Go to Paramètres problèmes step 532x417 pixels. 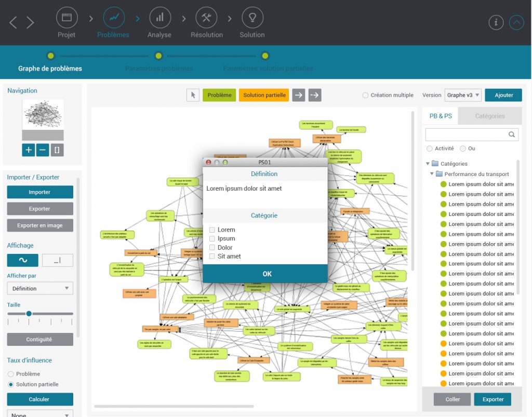159,57
